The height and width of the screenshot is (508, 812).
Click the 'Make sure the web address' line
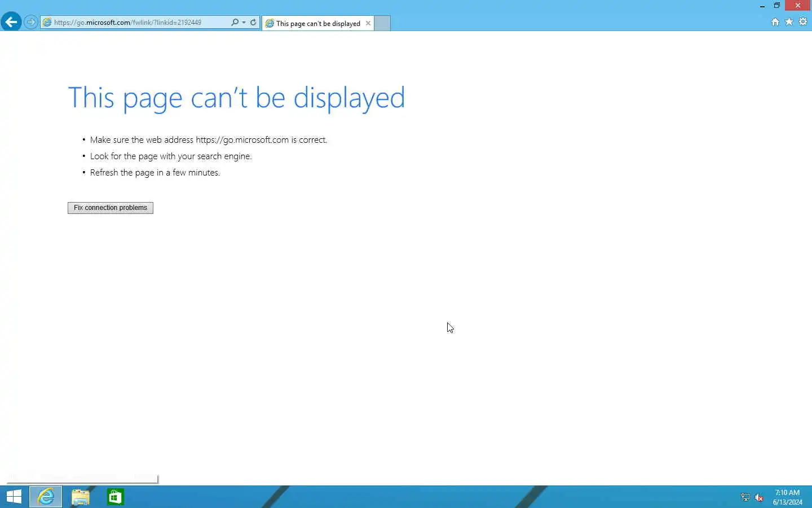(209, 140)
